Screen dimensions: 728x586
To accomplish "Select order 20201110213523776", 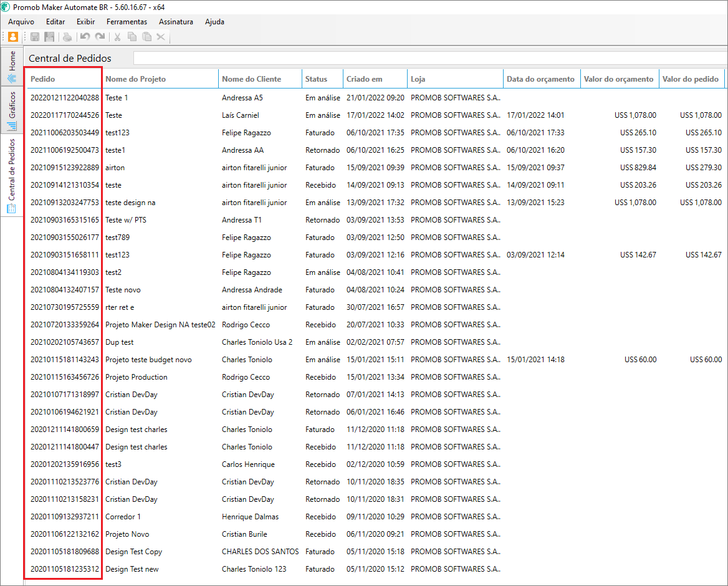I will (x=65, y=482).
